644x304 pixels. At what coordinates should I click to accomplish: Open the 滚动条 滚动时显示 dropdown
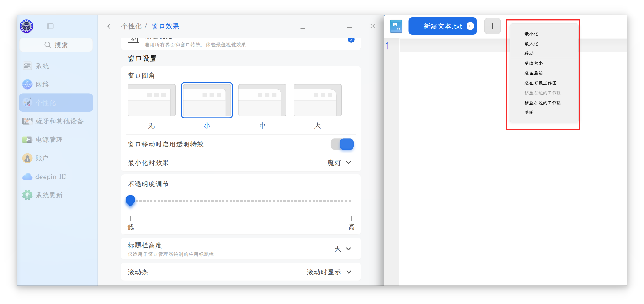point(329,272)
